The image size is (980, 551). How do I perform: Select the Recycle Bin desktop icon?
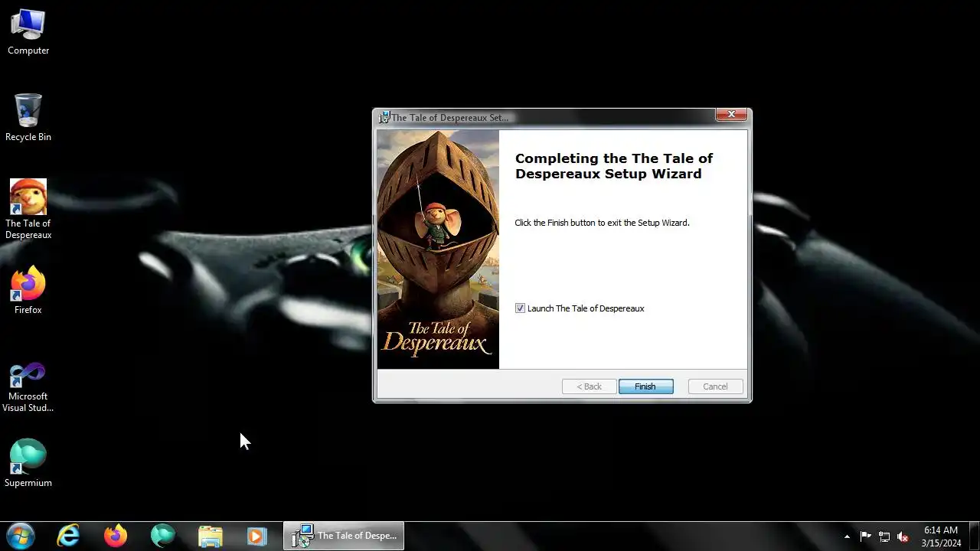(28, 118)
